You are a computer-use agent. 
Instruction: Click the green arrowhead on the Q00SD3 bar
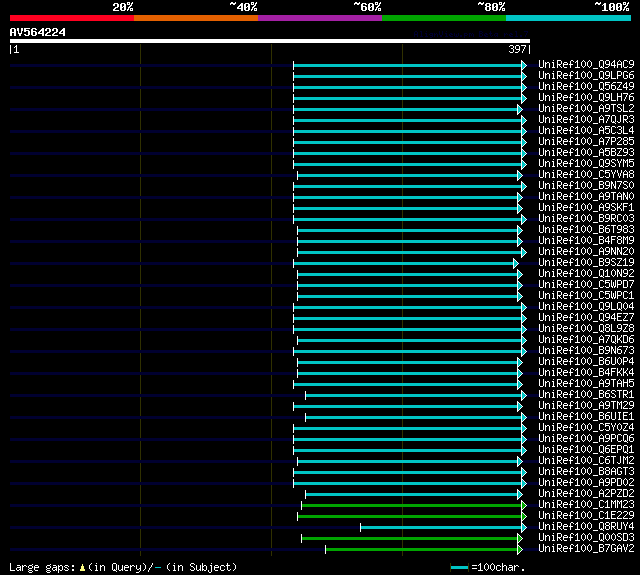pyautogui.click(x=520, y=539)
